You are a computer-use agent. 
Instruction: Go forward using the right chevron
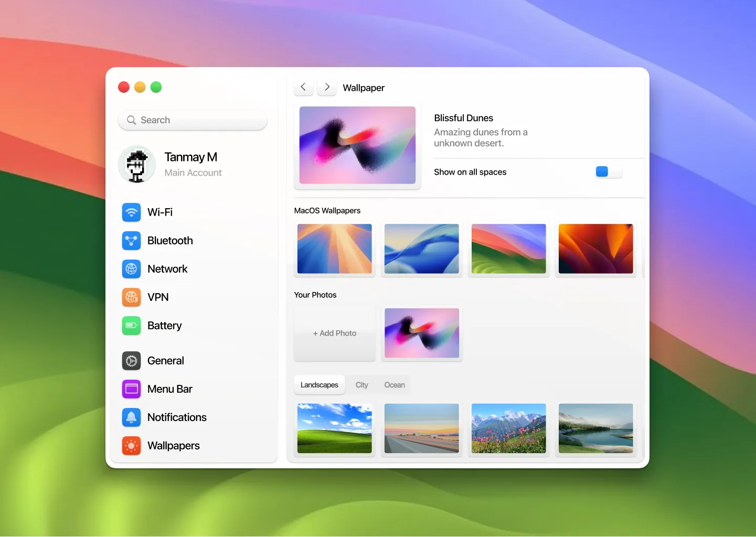326,87
